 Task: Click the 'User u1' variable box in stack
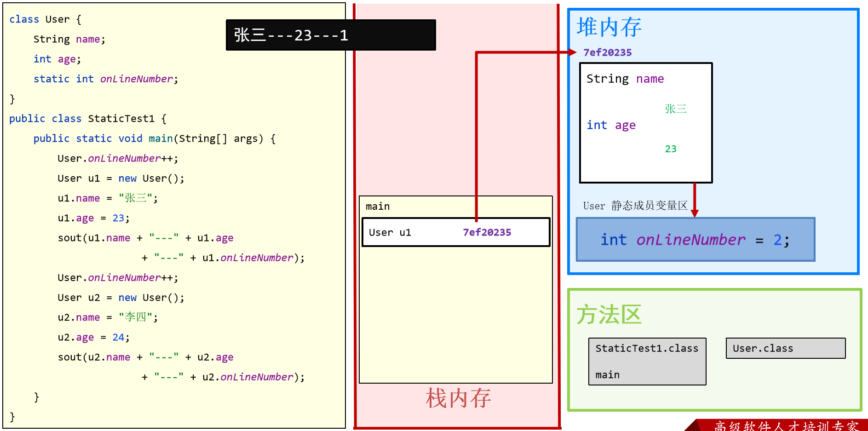click(456, 232)
